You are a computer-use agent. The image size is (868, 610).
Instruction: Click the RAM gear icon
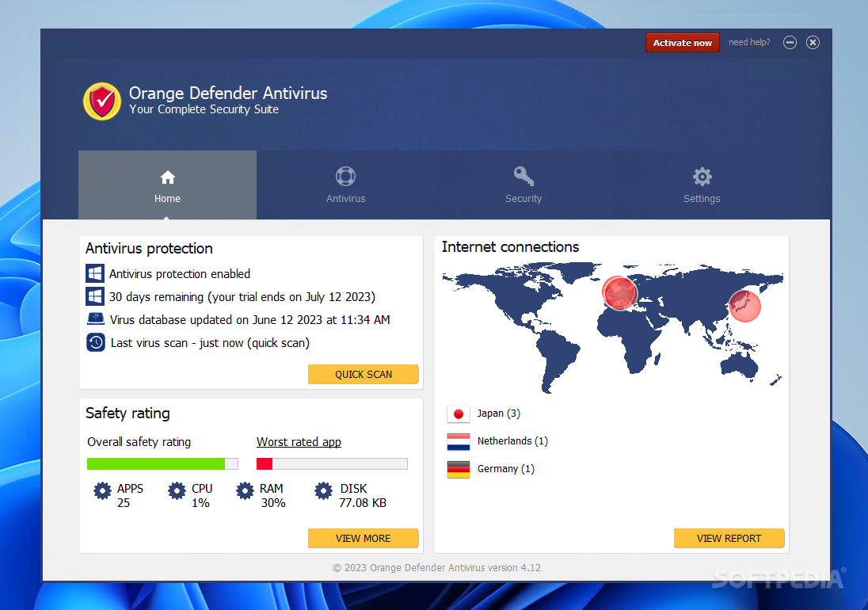[246, 490]
